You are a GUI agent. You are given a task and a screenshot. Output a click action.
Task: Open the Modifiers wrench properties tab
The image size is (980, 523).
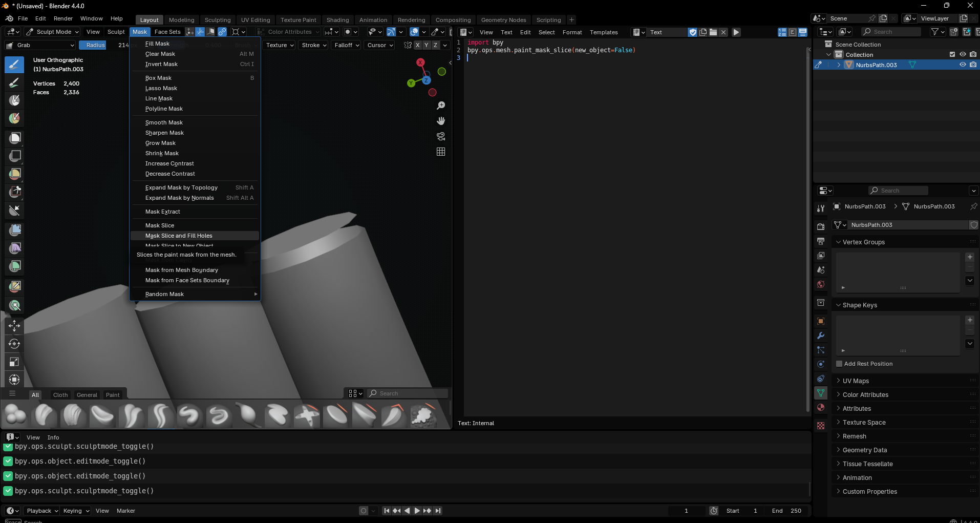tap(821, 336)
